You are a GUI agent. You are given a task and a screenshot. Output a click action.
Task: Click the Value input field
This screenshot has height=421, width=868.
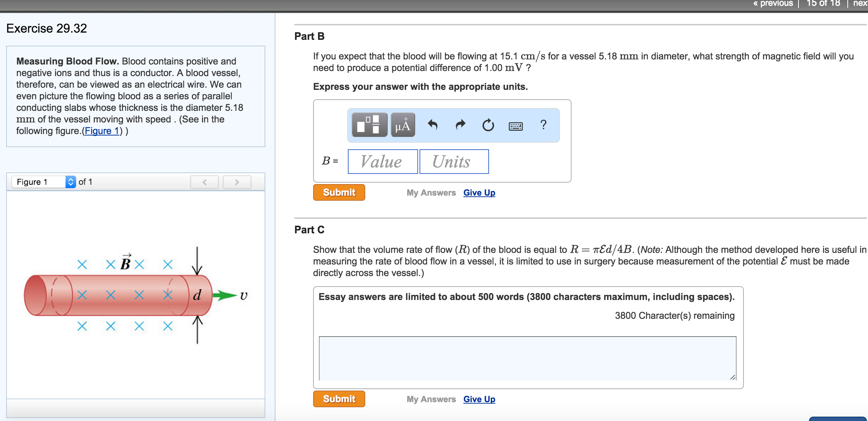[383, 162]
